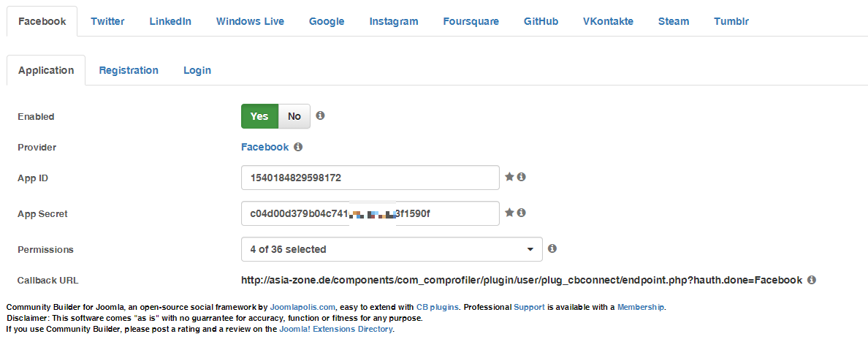Switch to the Twitter provider tab

pos(107,22)
